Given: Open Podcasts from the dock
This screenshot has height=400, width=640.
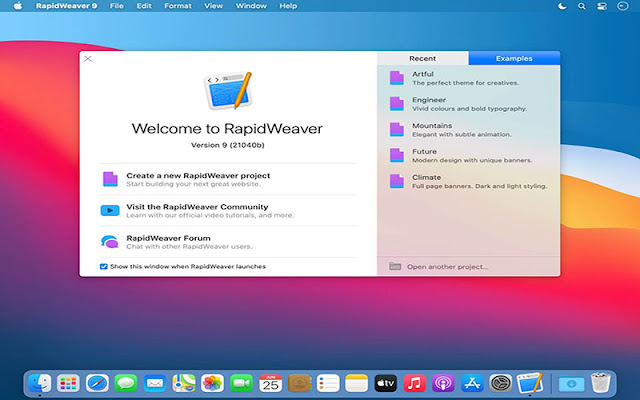Looking at the screenshot, I should coord(443,383).
